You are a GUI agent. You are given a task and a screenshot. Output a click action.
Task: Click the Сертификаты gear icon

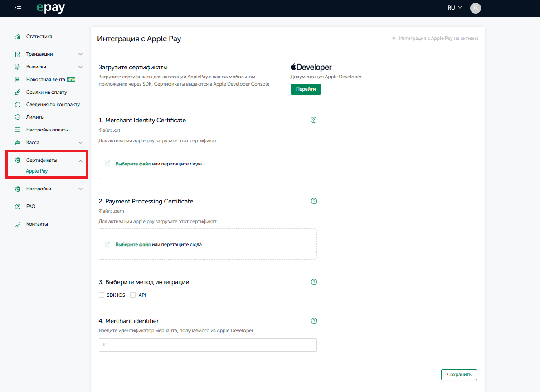[x=18, y=160]
